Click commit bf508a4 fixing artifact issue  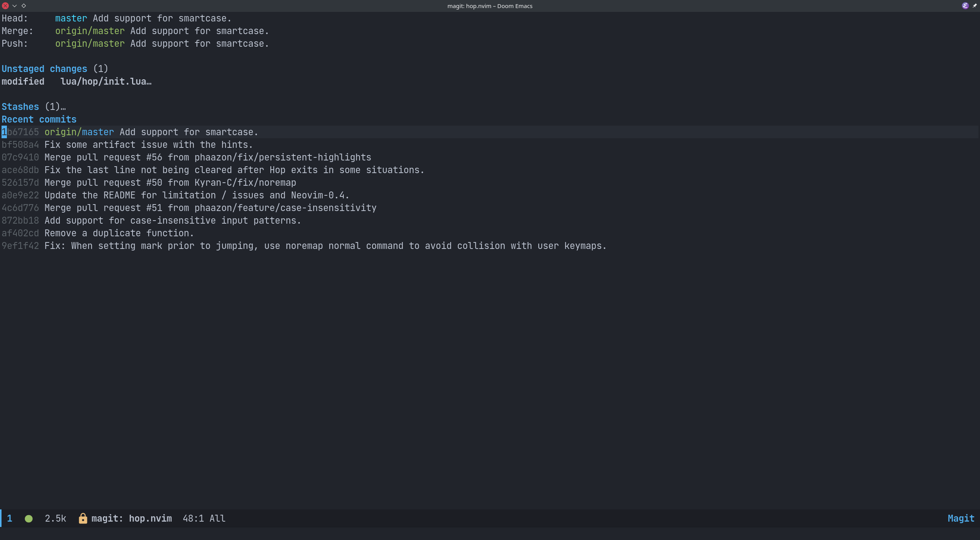point(20,144)
